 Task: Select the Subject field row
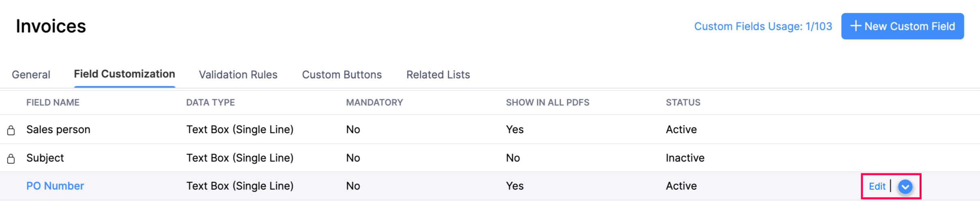pyautogui.click(x=45, y=158)
